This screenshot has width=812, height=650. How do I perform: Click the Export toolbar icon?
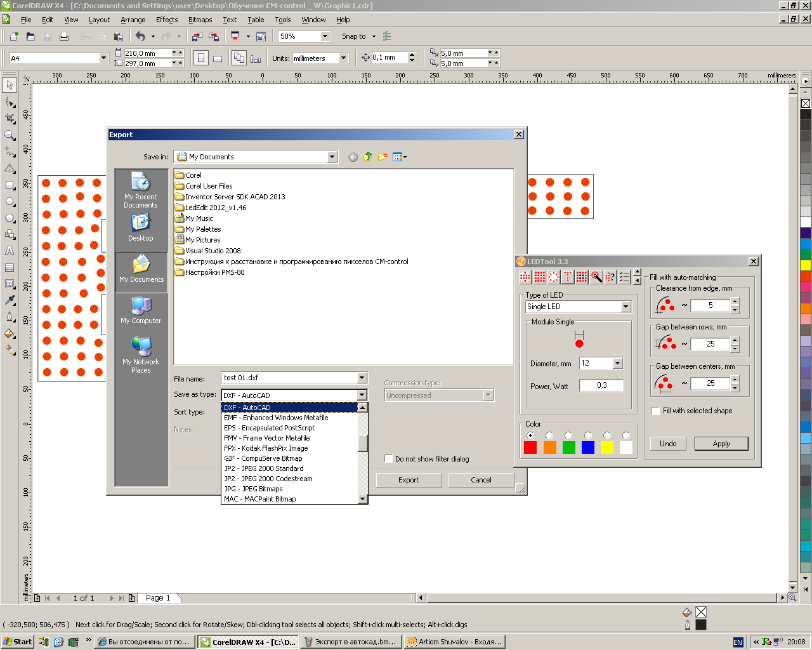214,36
